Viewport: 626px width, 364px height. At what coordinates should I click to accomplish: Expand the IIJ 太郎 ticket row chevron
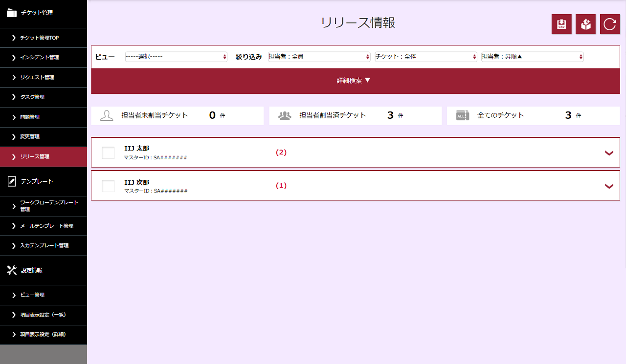[609, 153]
